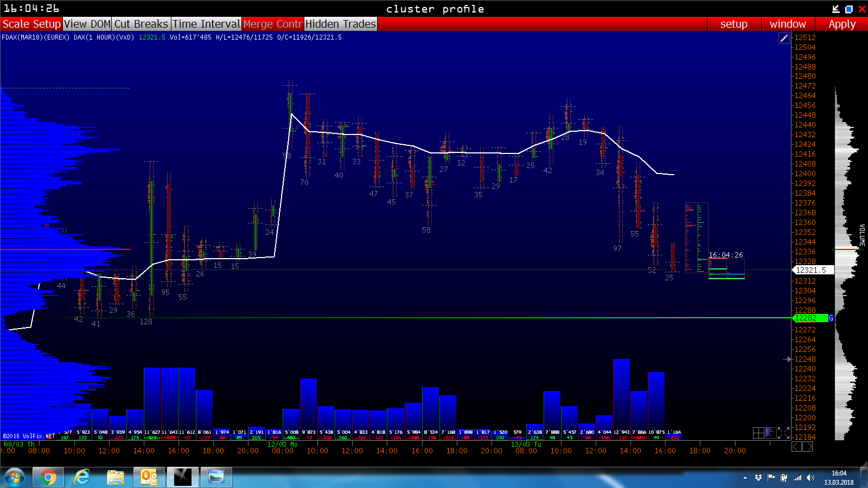Shift chart back with left arrow box
Image resolution: width=868 pixels, height=488 pixels.
click(x=796, y=447)
